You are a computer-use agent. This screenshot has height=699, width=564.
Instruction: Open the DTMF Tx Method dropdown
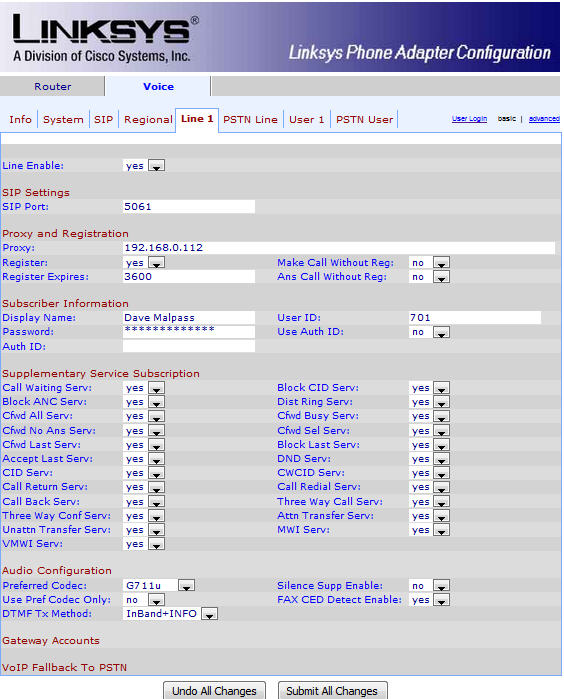[x=171, y=614]
